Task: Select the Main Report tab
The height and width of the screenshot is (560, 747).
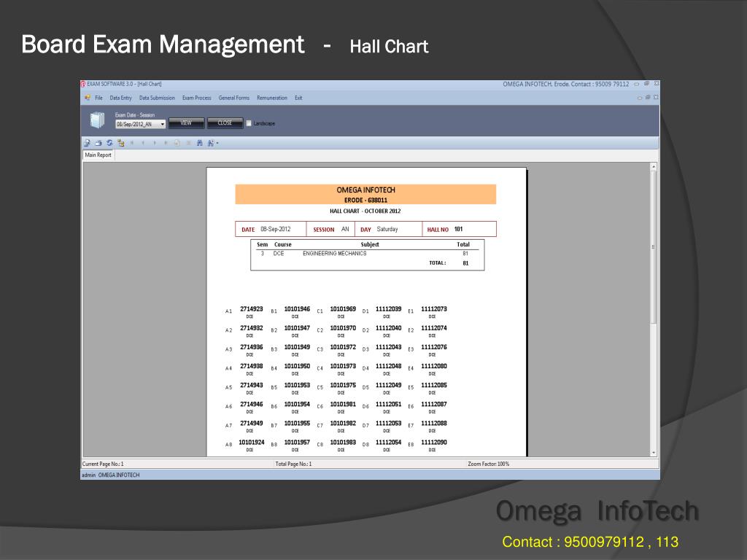Action: [x=98, y=155]
